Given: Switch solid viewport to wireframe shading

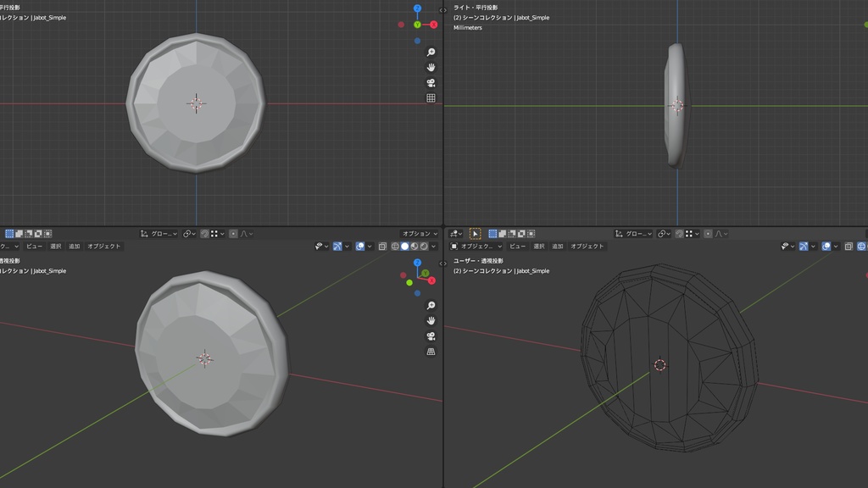Looking at the screenshot, I should (395, 247).
